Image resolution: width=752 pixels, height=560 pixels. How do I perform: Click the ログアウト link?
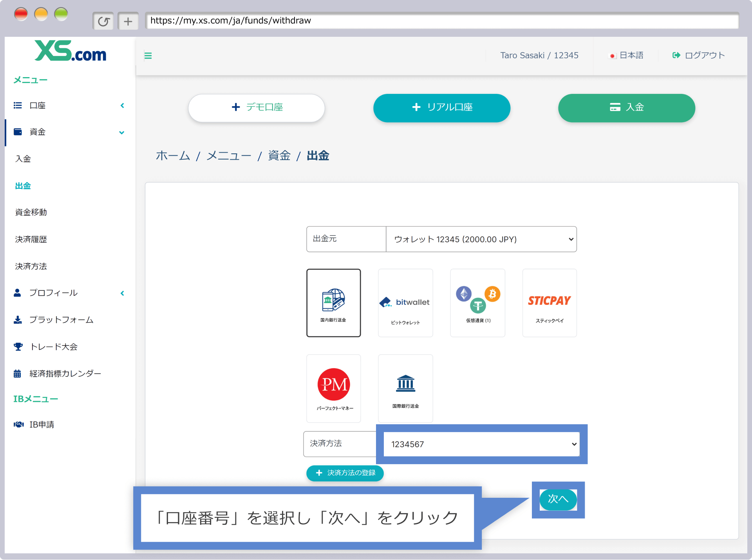tap(705, 55)
